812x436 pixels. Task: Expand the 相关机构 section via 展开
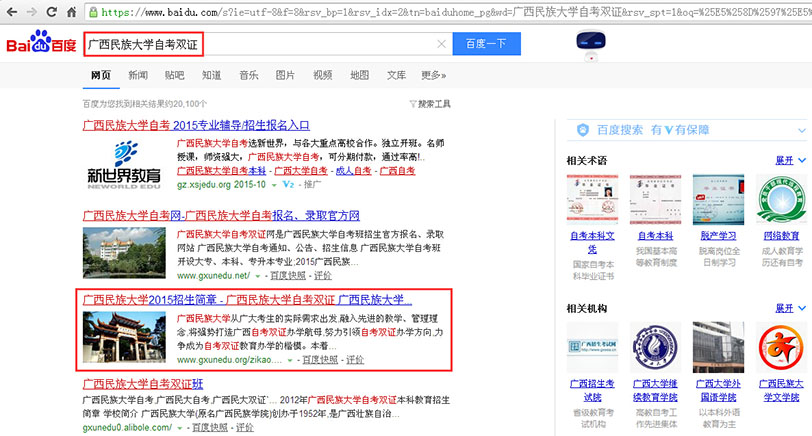click(790, 308)
